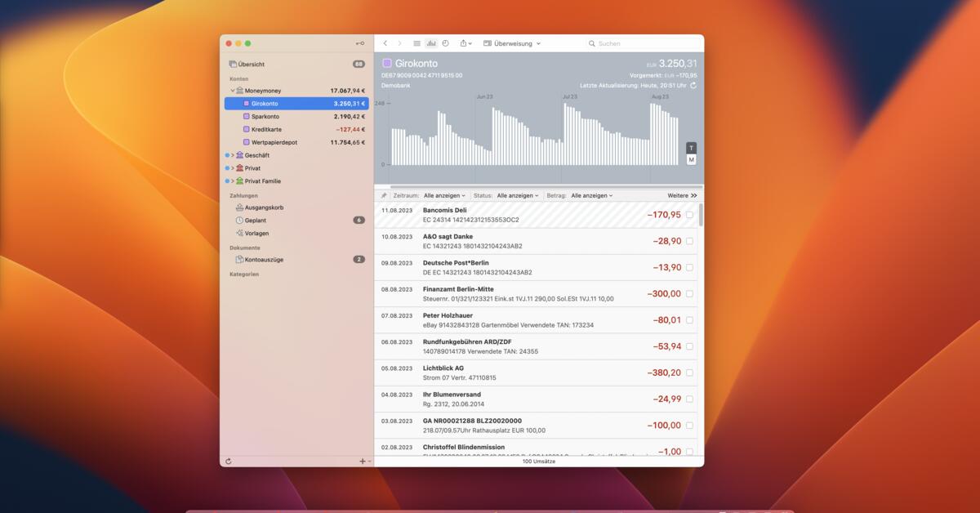This screenshot has width=980, height=513.
Task: Click the back navigation arrow
Action: (x=386, y=43)
